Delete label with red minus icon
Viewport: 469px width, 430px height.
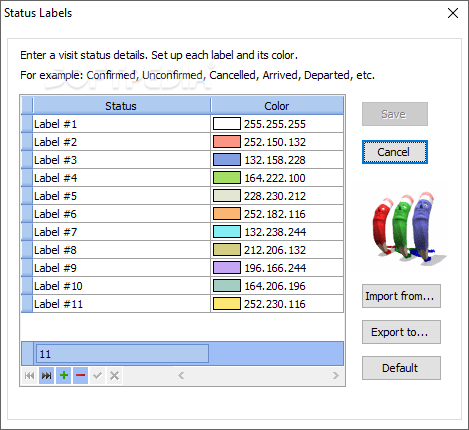80,376
